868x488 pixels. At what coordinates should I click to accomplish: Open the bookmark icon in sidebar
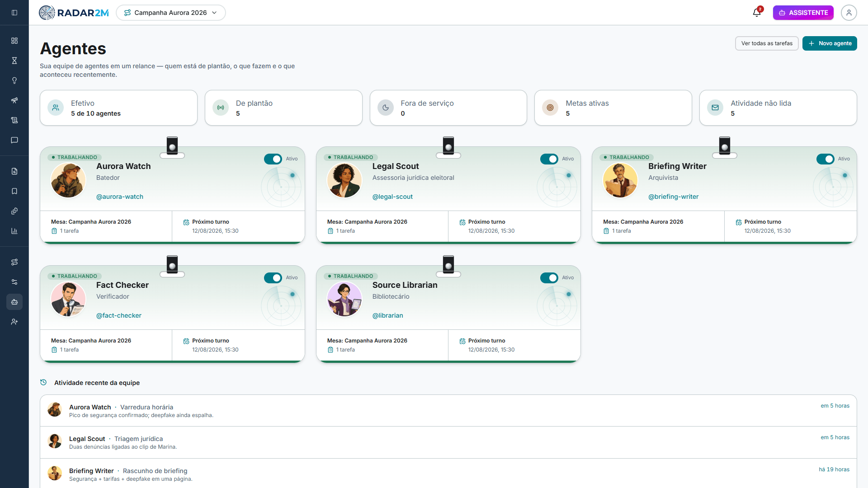[14, 191]
